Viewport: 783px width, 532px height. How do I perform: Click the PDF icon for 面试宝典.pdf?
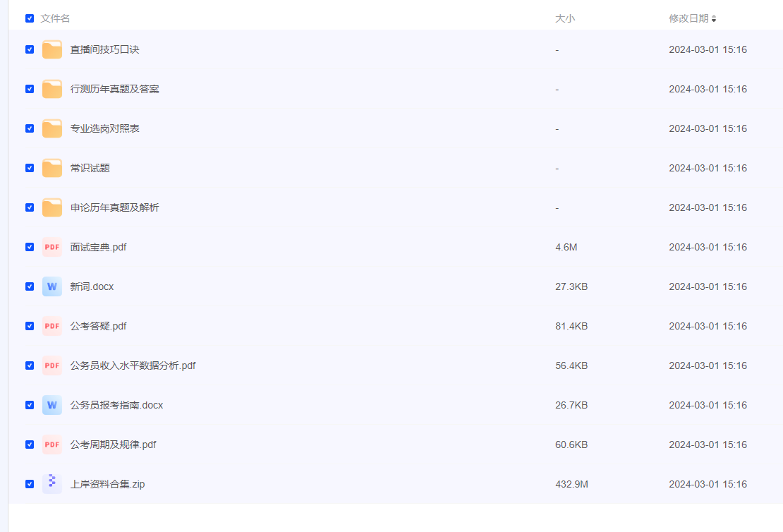point(51,247)
